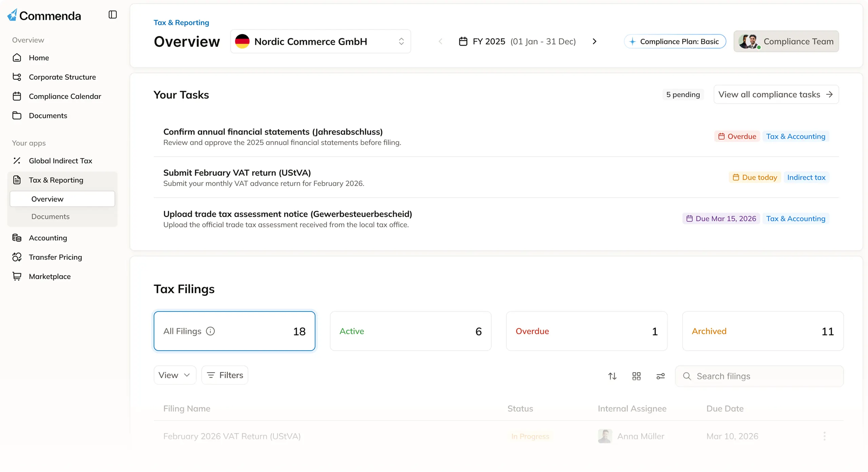Open column settings sliders icon
The width and height of the screenshot is (868, 472).
tap(660, 376)
